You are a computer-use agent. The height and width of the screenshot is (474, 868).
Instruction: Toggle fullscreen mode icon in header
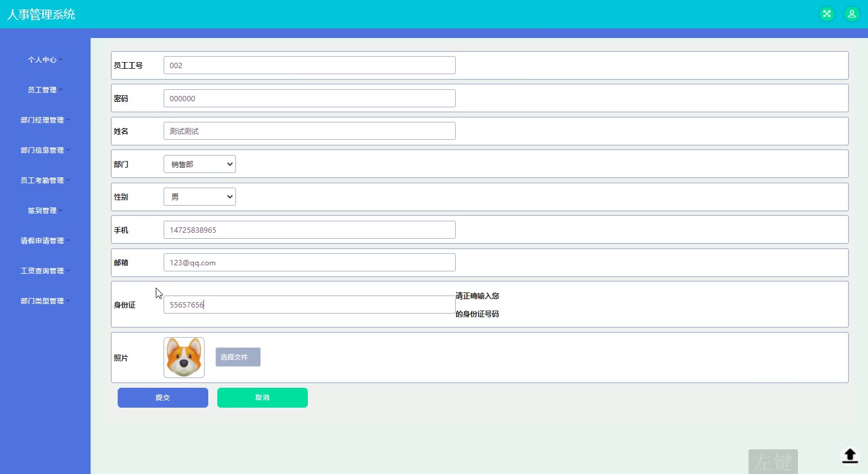tap(826, 14)
